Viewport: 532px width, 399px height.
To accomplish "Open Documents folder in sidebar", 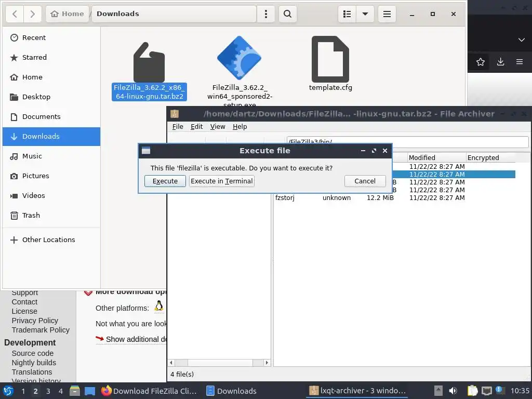I will (x=51, y=116).
